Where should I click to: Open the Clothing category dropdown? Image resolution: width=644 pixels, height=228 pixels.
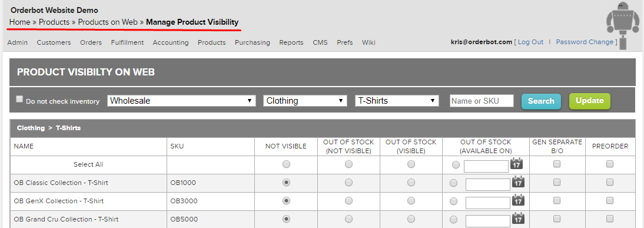click(x=305, y=101)
